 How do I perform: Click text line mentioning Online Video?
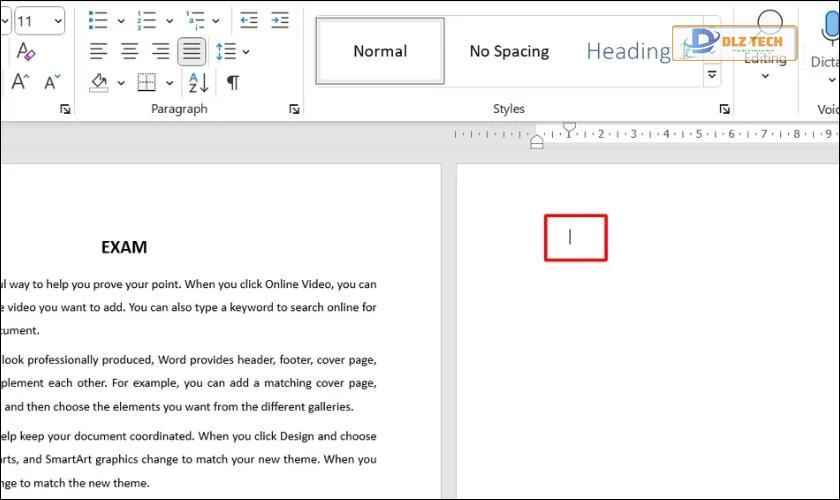tap(188, 284)
